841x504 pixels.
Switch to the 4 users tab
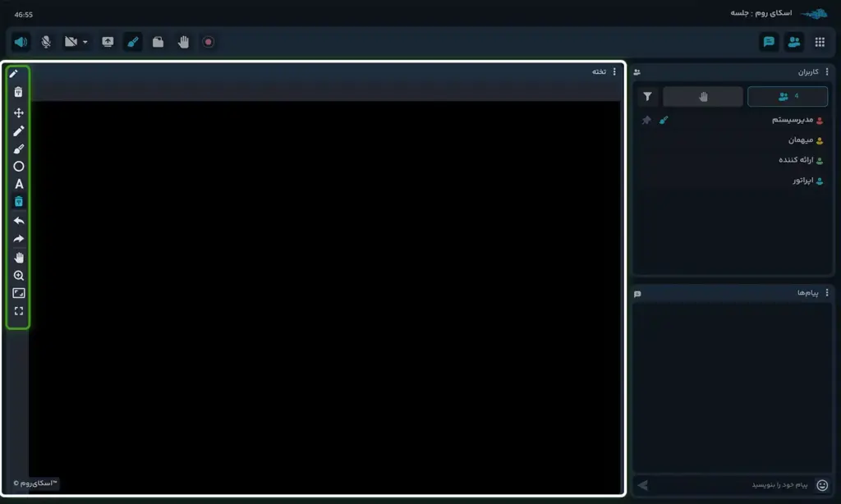click(x=787, y=97)
